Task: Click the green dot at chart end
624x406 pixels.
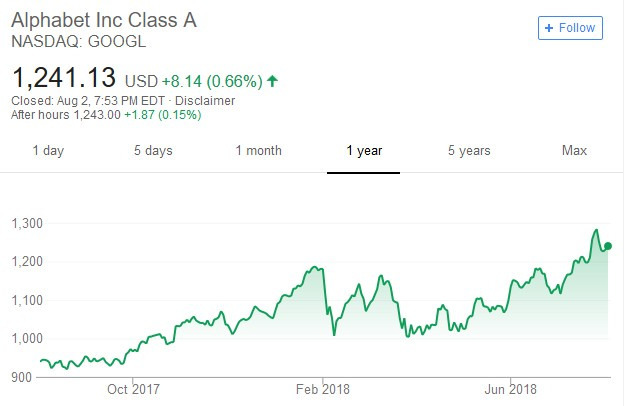Action: click(608, 246)
